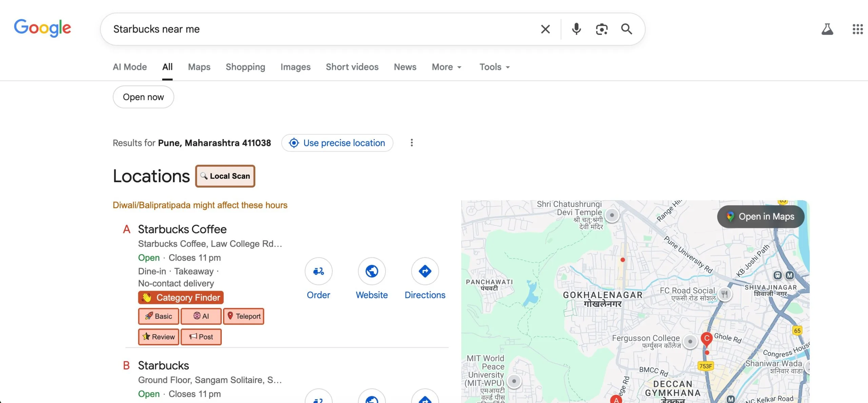Expand the More search categories dropdown
The height and width of the screenshot is (403, 868).
pos(446,67)
